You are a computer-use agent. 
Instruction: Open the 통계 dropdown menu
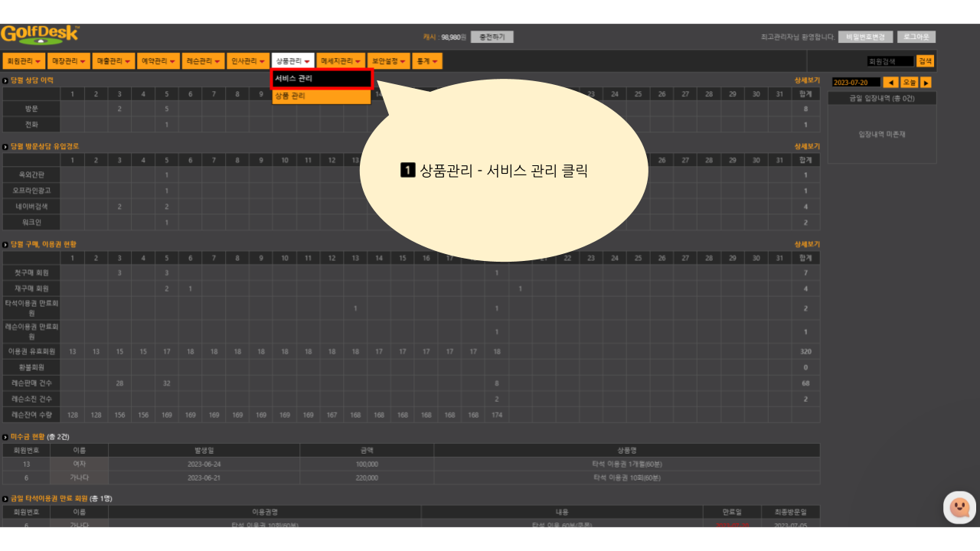(x=427, y=61)
